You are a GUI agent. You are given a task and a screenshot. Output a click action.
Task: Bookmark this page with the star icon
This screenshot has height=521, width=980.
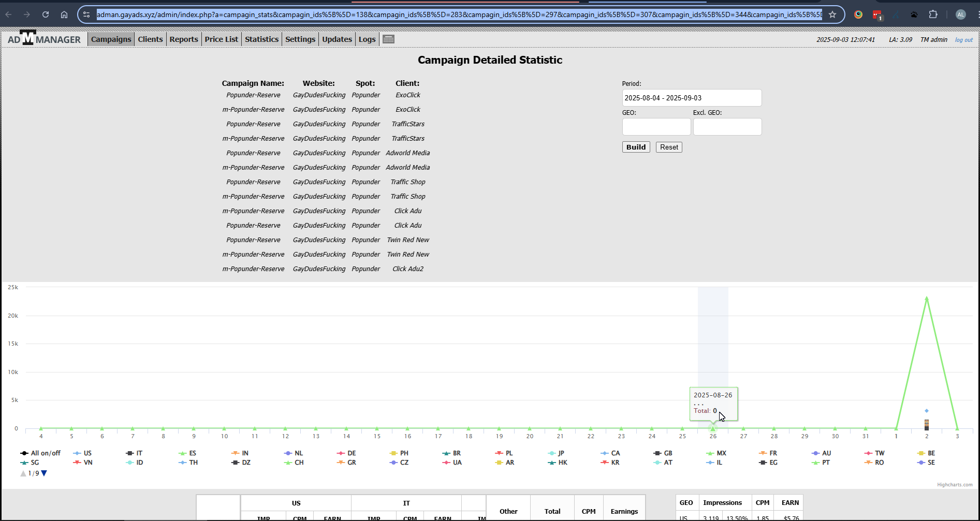pyautogui.click(x=832, y=14)
